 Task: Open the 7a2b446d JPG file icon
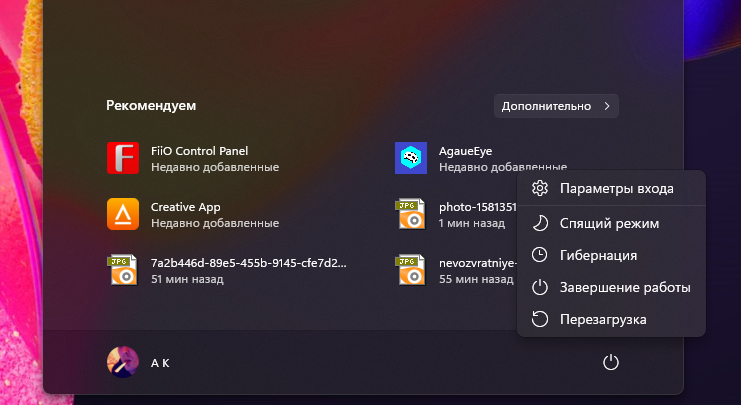pos(122,270)
